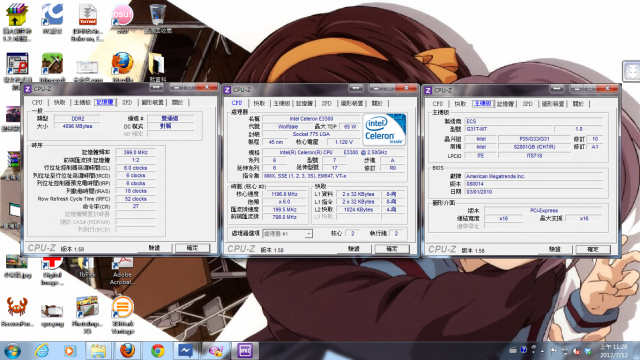Open 圖形裝置 tab in middle CPU window
This screenshot has height=360, width=640.
pos(352,103)
